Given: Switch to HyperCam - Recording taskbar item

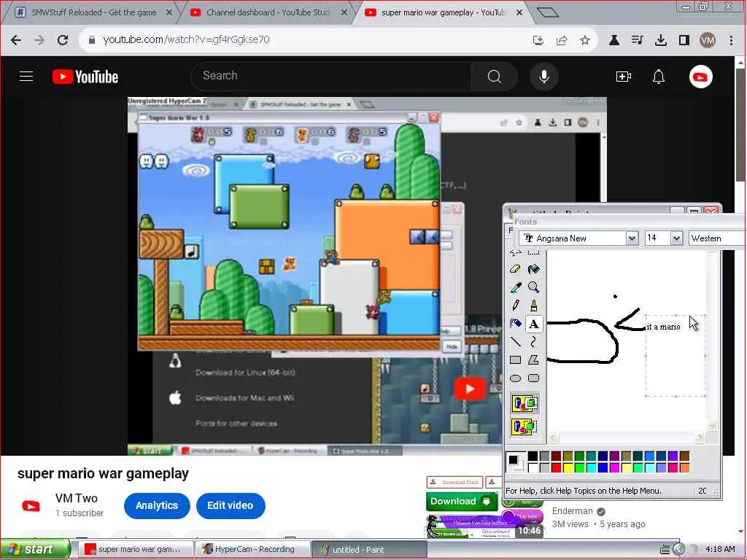Looking at the screenshot, I should point(253,549).
